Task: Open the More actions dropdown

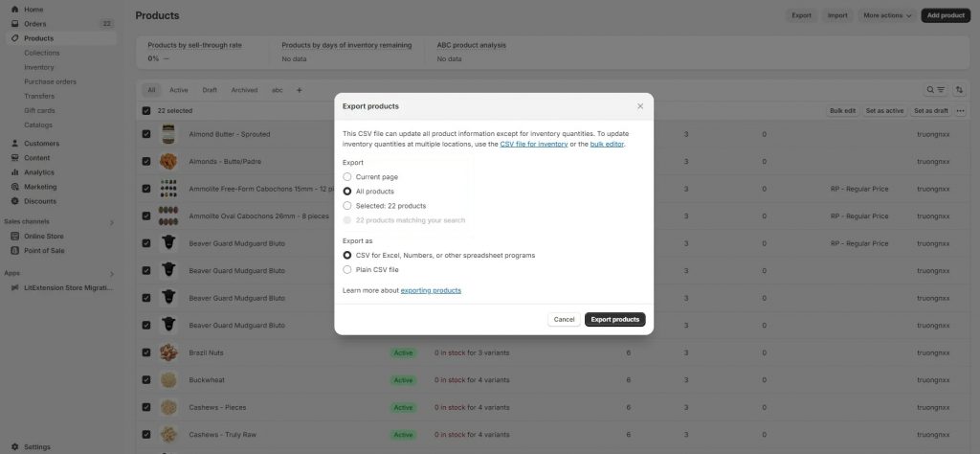Action: click(887, 15)
